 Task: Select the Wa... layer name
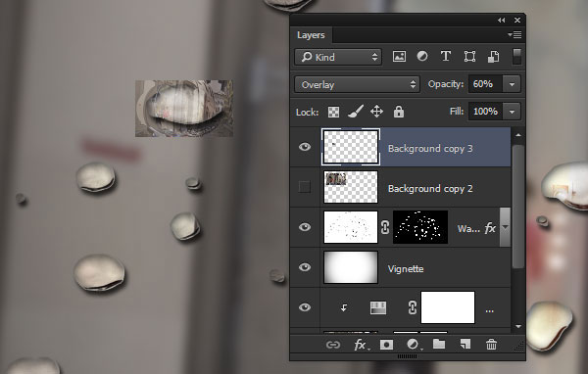(468, 228)
